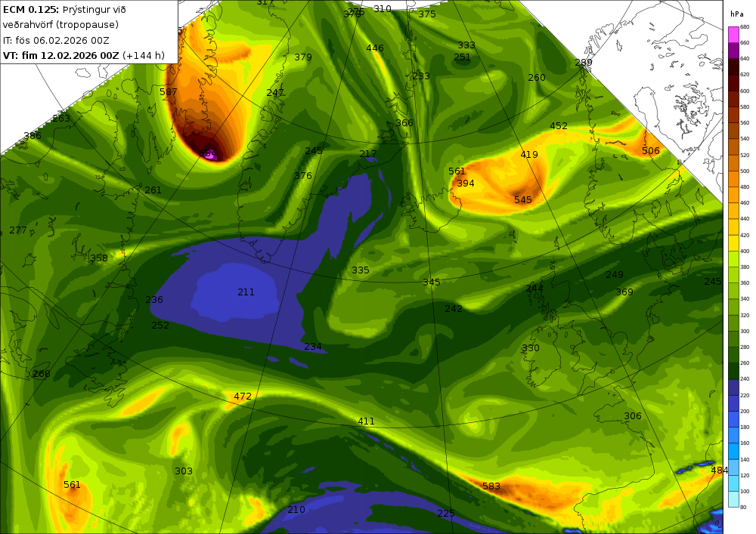Select the dark green 240–260 hPa legend swatch
This screenshot has height=534, width=756.
(733, 372)
